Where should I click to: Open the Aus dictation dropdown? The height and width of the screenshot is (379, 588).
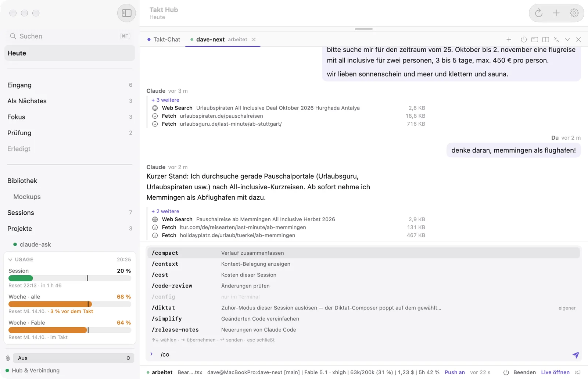(x=73, y=358)
